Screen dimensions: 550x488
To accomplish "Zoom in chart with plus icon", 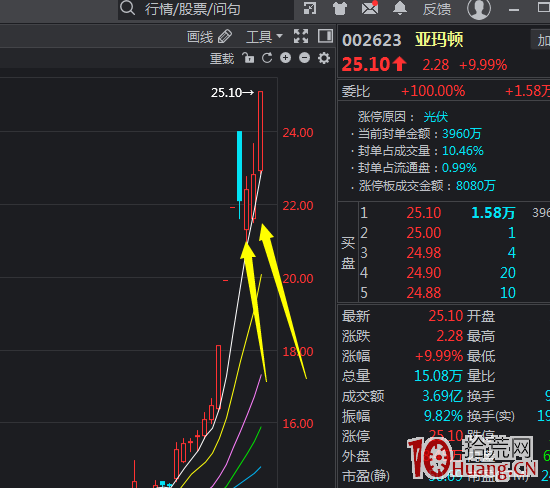I will coord(286,58).
